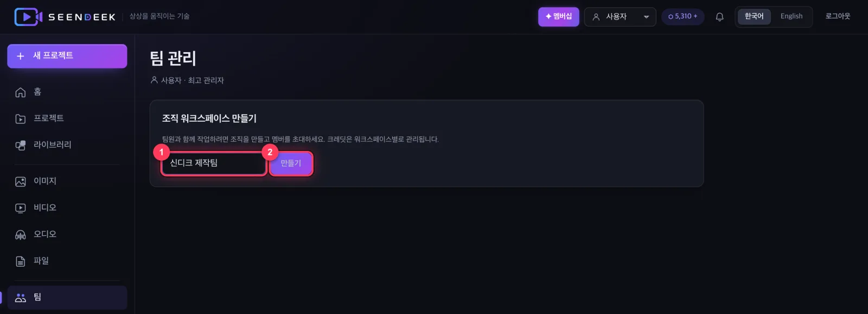This screenshot has height=314, width=868.
Task: Switch language to 한국어
Action: click(754, 16)
